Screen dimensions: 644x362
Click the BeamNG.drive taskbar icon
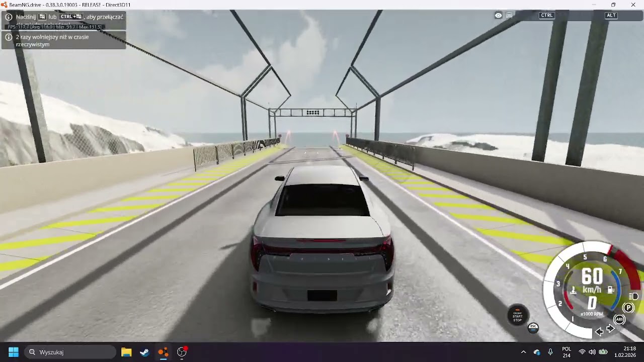[163, 352]
